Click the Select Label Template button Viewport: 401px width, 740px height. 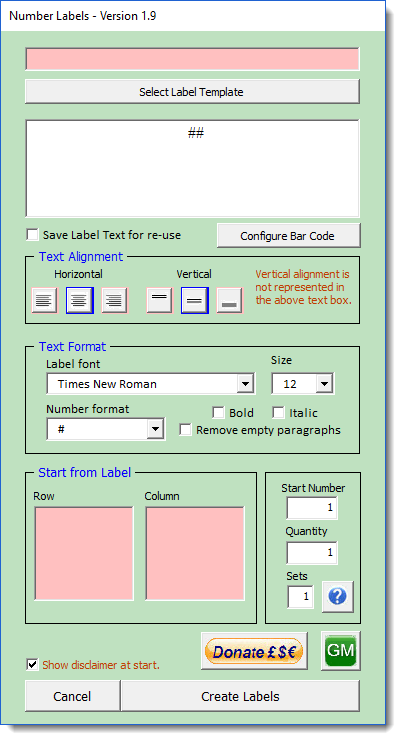tap(192, 92)
